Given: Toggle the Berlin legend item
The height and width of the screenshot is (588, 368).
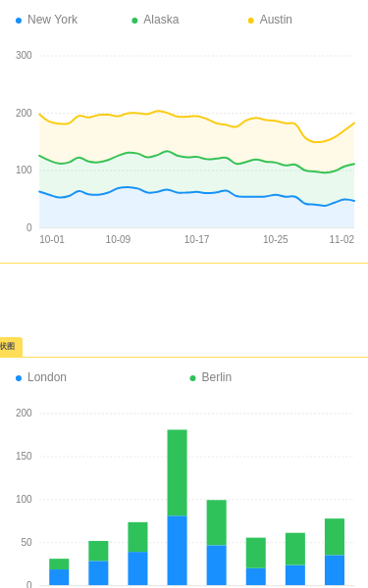Looking at the screenshot, I should point(211,377).
